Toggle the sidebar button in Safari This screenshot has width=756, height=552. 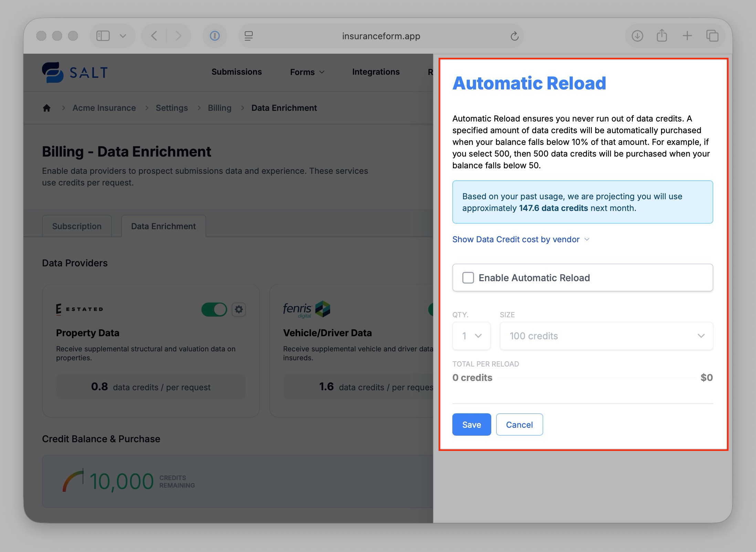pyautogui.click(x=103, y=36)
